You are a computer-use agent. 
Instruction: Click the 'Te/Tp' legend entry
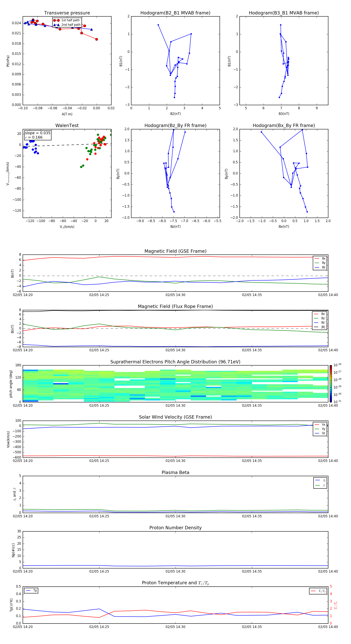tap(318, 591)
